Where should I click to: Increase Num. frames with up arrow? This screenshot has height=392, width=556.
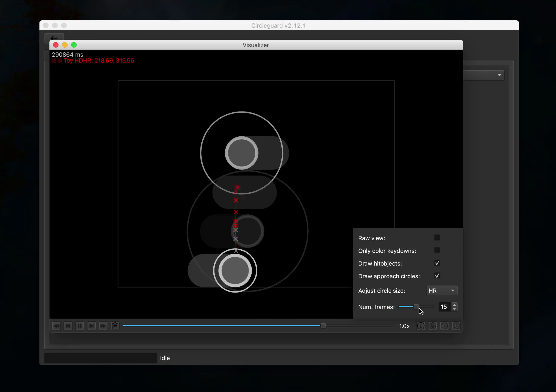pyautogui.click(x=455, y=305)
